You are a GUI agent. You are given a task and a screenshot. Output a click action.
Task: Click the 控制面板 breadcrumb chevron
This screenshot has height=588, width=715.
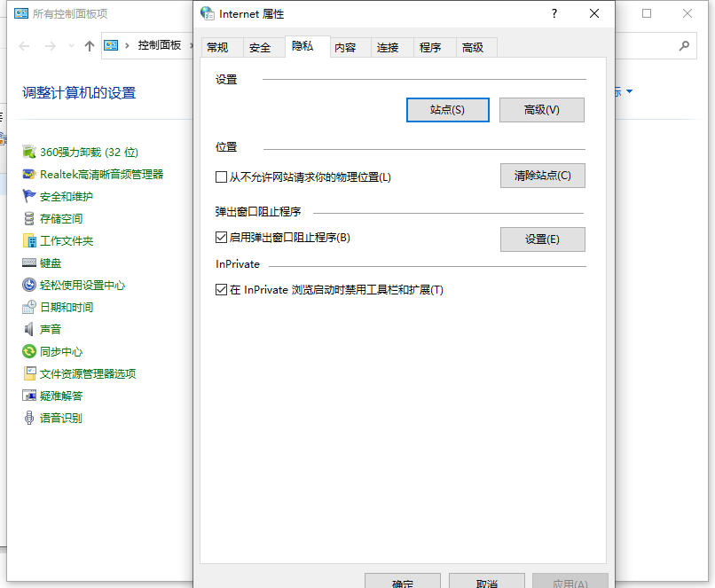tap(188, 45)
